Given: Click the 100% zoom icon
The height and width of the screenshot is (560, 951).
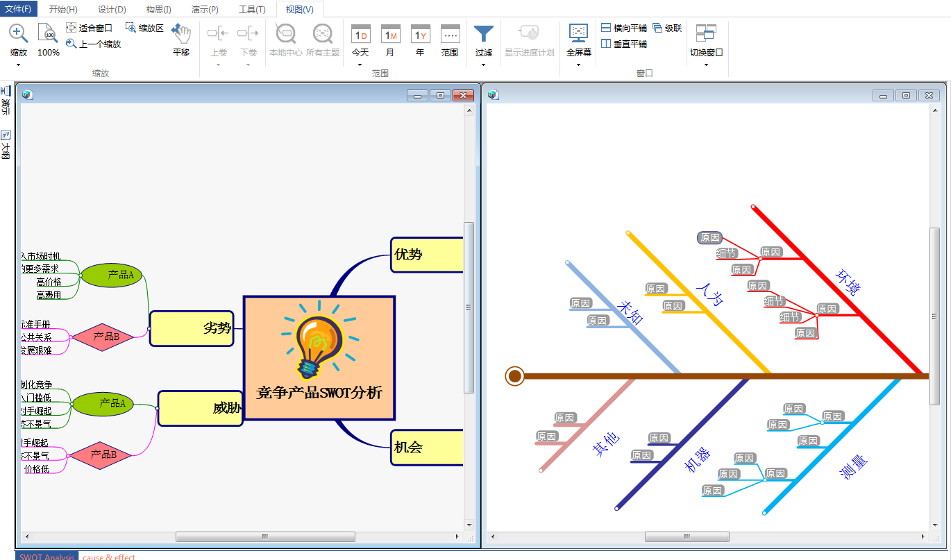Looking at the screenshot, I should click(x=48, y=33).
